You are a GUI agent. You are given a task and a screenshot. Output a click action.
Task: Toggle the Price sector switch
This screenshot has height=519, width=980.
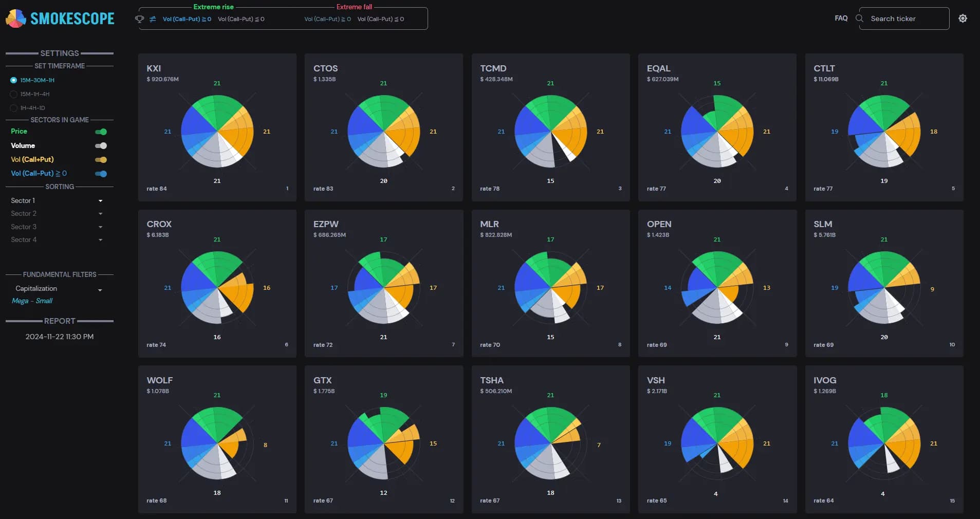click(x=101, y=132)
